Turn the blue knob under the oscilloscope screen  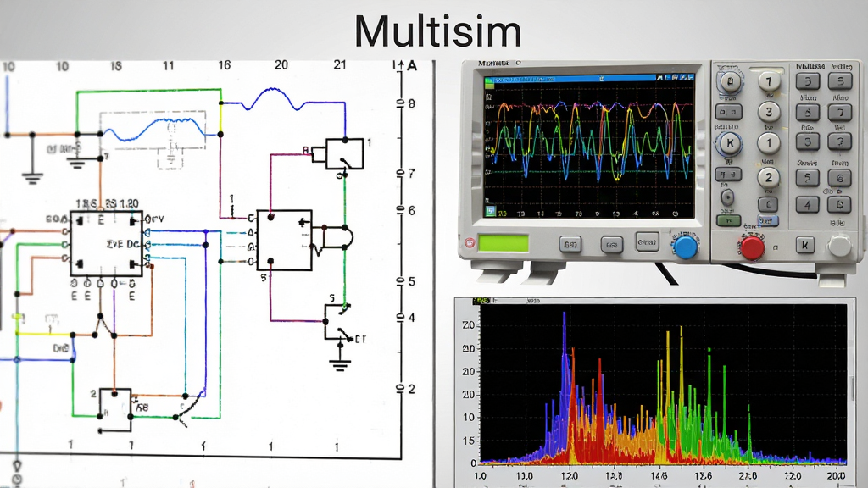click(x=685, y=247)
